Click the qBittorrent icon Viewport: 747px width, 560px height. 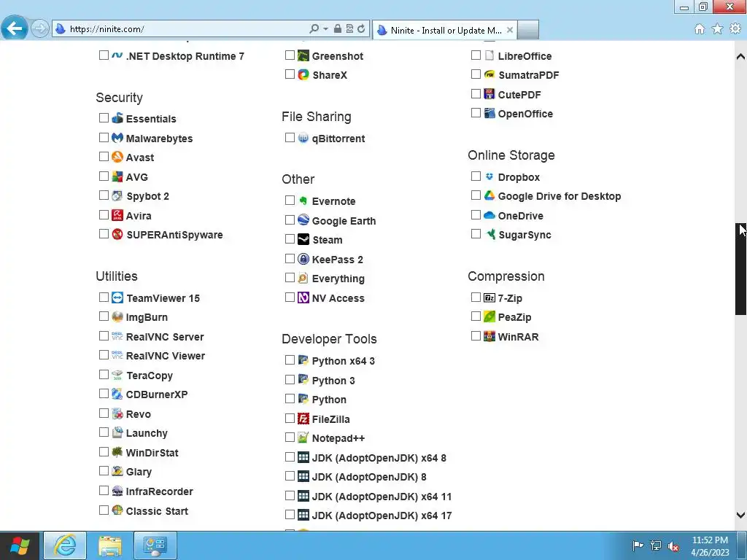tap(303, 138)
